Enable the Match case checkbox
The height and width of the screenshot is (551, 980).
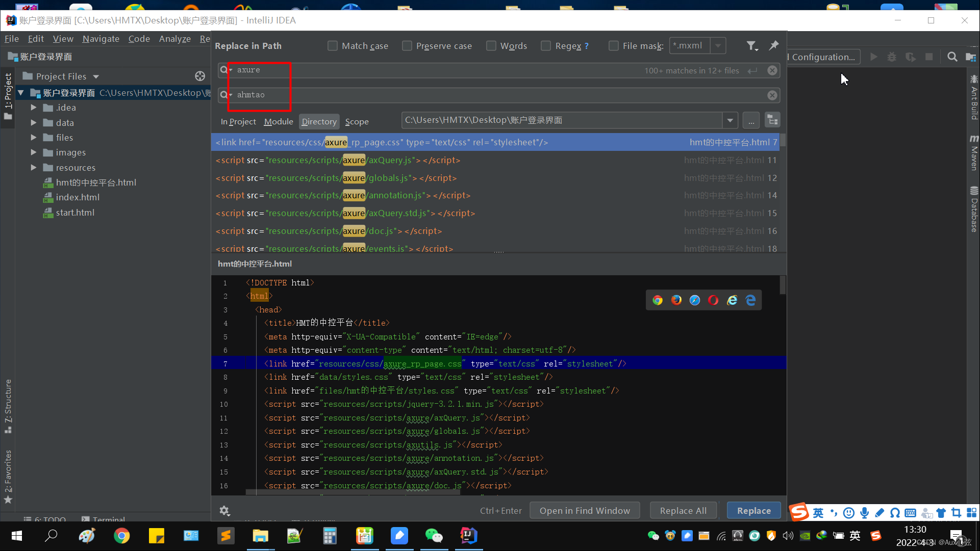(333, 46)
